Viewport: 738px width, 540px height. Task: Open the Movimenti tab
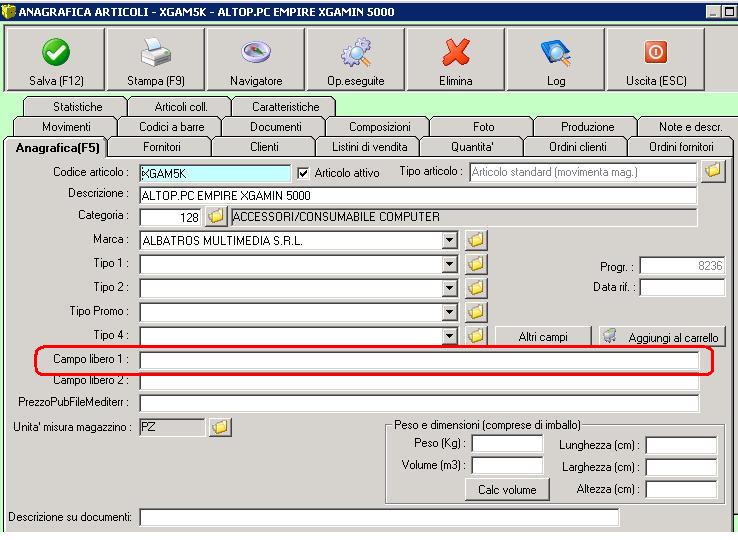tap(66, 127)
